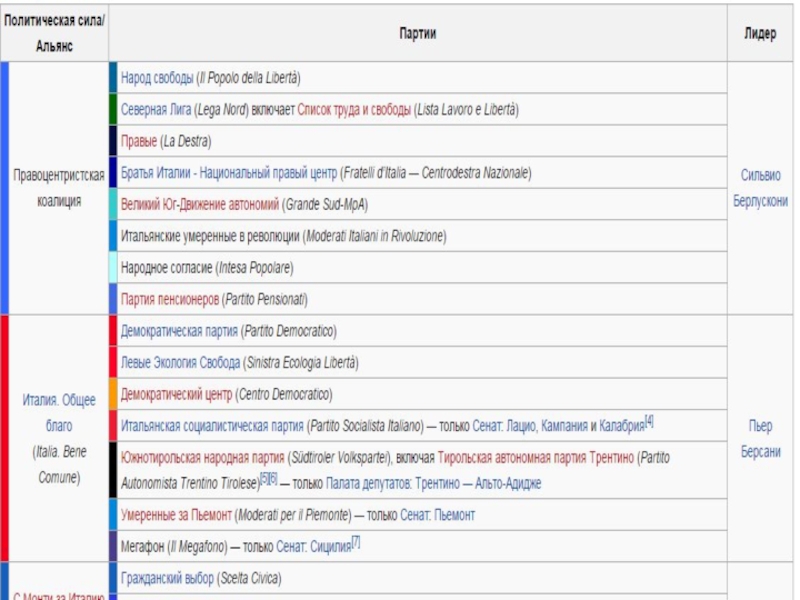Viewport: 800px width, 600px height.
Task: Open the Гражданский выбор link
Action: pyautogui.click(x=167, y=578)
